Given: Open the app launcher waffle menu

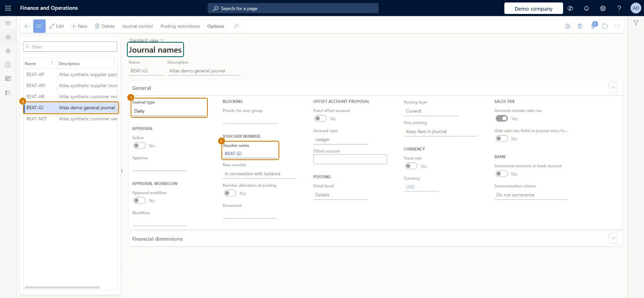Looking at the screenshot, I should click(x=8, y=8).
